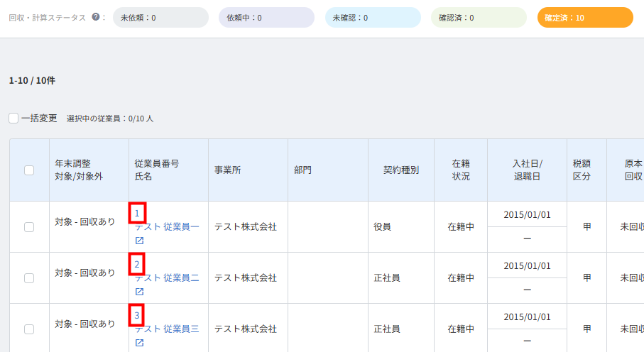Select the checkbox for employee 1 row

(x=29, y=227)
